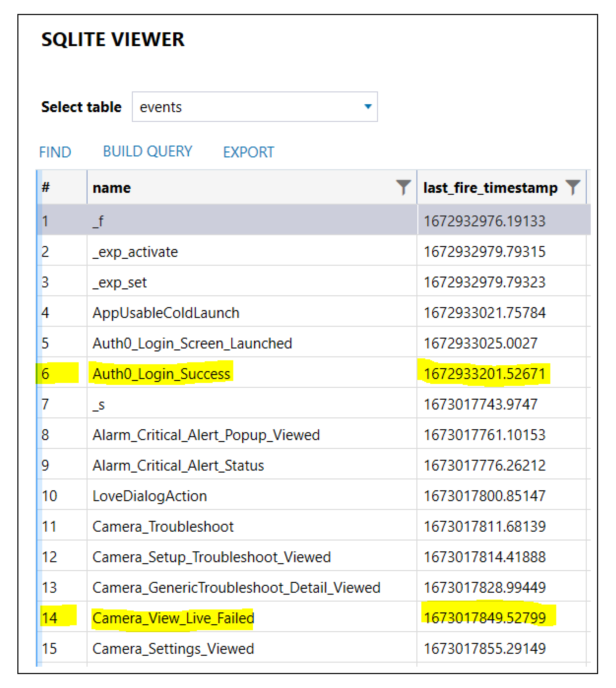
Task: Open the Select table dropdown arrow
Action: 368,107
